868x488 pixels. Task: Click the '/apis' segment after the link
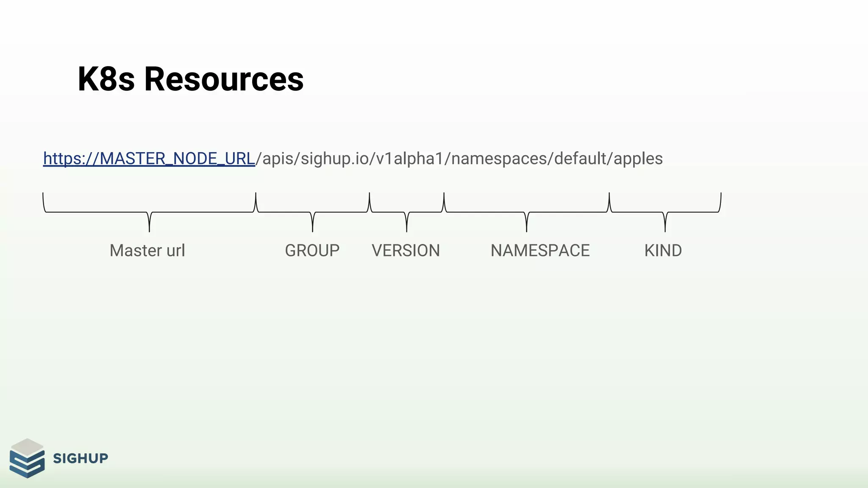pos(274,159)
